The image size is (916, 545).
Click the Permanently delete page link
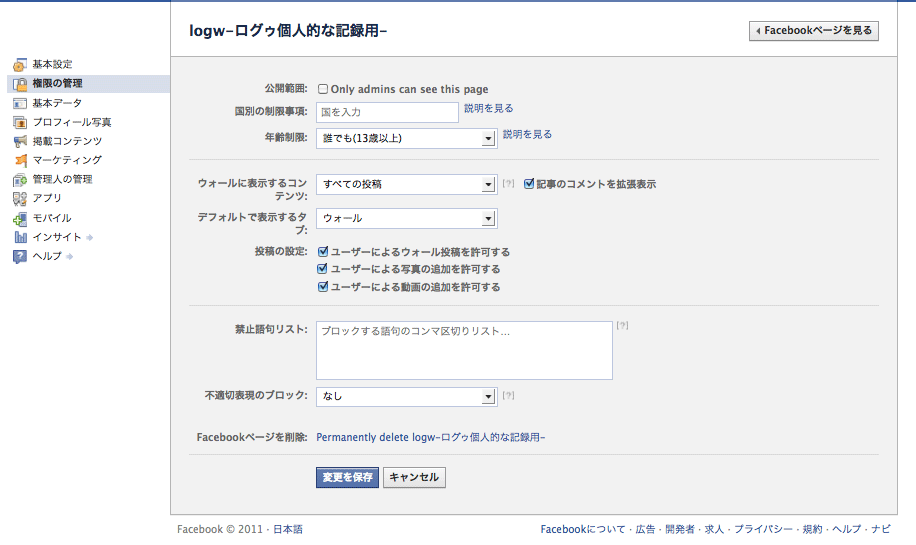click(430, 437)
